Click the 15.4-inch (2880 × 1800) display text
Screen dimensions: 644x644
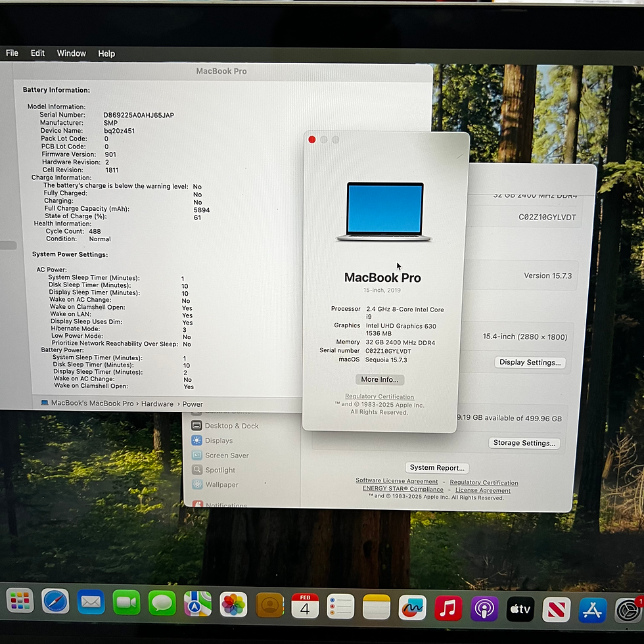point(525,336)
